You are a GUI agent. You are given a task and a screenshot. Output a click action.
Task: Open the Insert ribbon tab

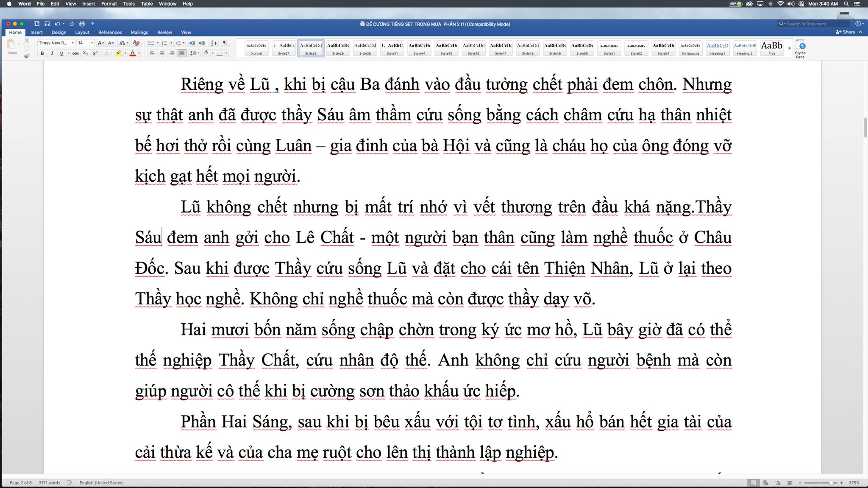tap(36, 32)
